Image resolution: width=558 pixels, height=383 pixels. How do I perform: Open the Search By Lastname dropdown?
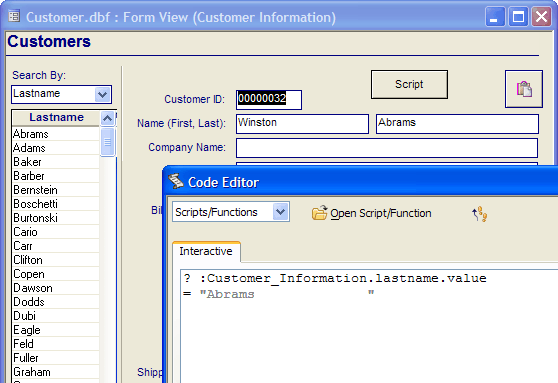[x=102, y=94]
